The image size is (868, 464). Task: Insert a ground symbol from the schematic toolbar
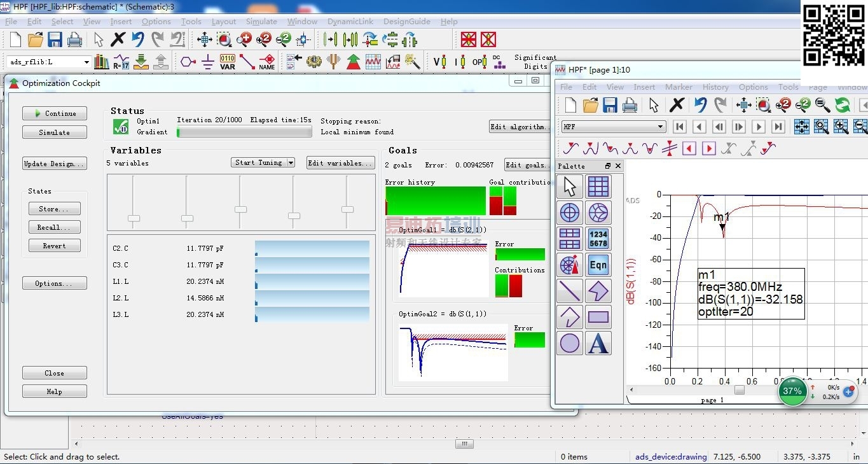pyautogui.click(x=208, y=62)
